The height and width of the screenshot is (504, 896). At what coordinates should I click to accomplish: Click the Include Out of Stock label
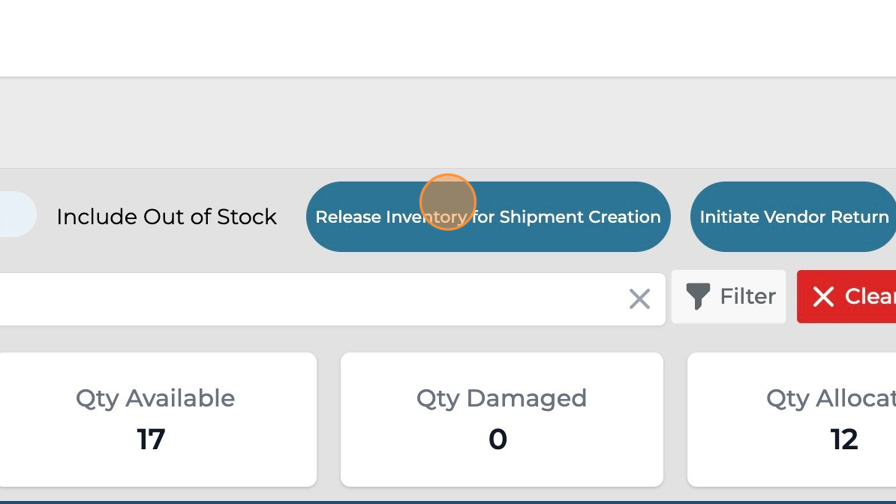166,217
